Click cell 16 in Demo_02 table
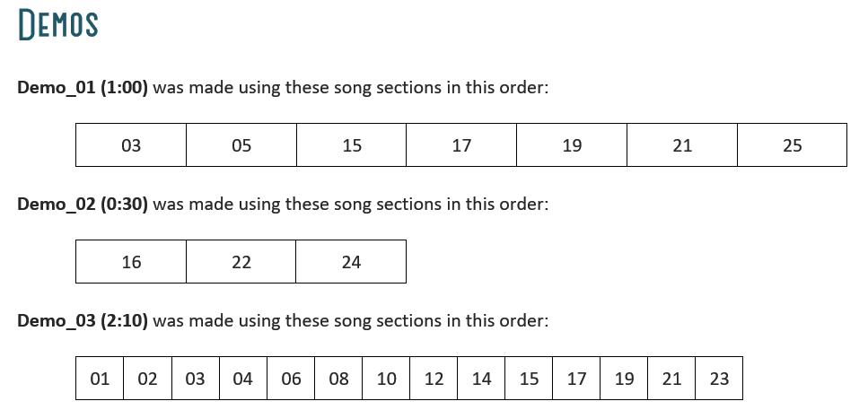The width and height of the screenshot is (868, 410). click(x=131, y=261)
